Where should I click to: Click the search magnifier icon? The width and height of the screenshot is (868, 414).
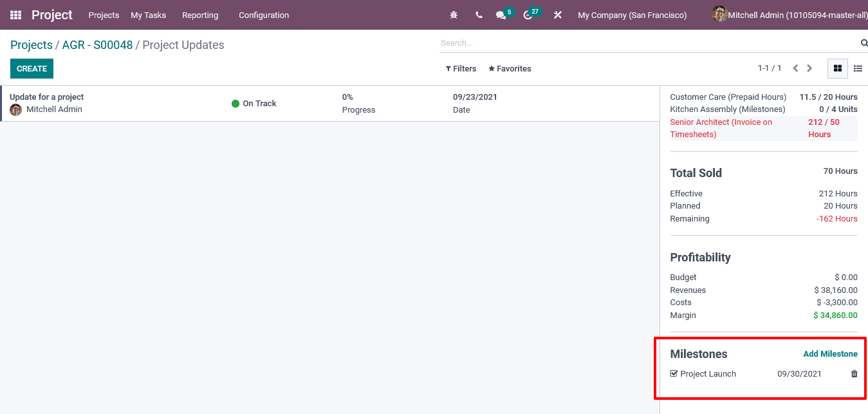pos(864,43)
